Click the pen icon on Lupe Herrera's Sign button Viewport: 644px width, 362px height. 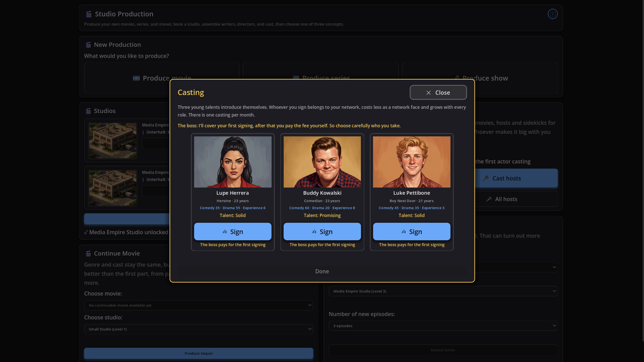[225, 232]
